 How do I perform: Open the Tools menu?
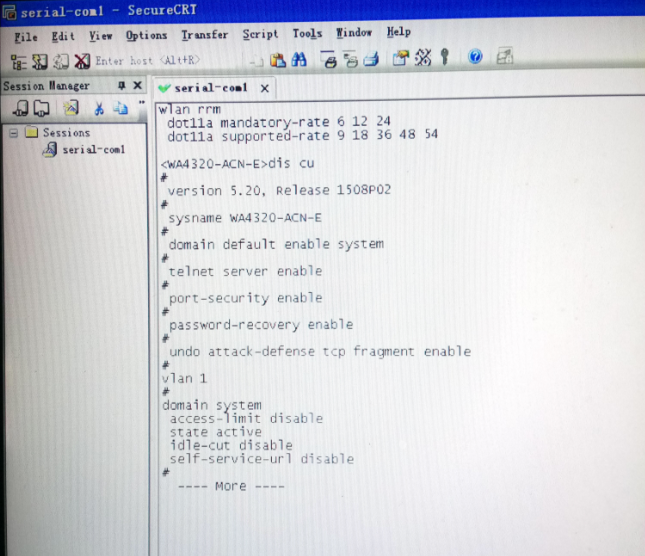click(307, 33)
